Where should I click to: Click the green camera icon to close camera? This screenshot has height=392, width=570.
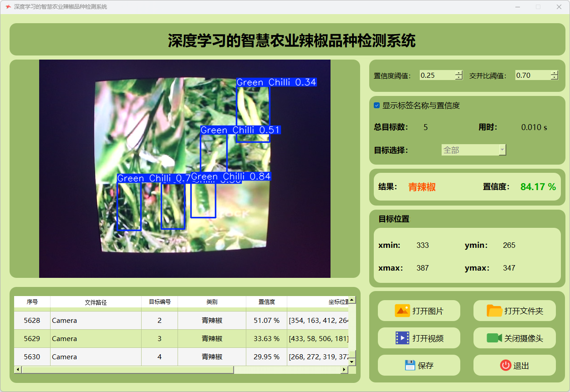[494, 338]
